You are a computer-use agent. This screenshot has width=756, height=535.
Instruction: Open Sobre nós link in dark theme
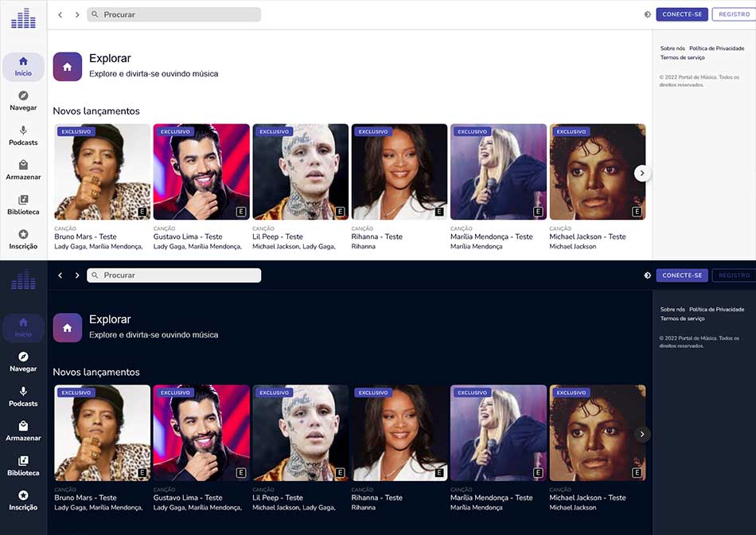pos(672,309)
